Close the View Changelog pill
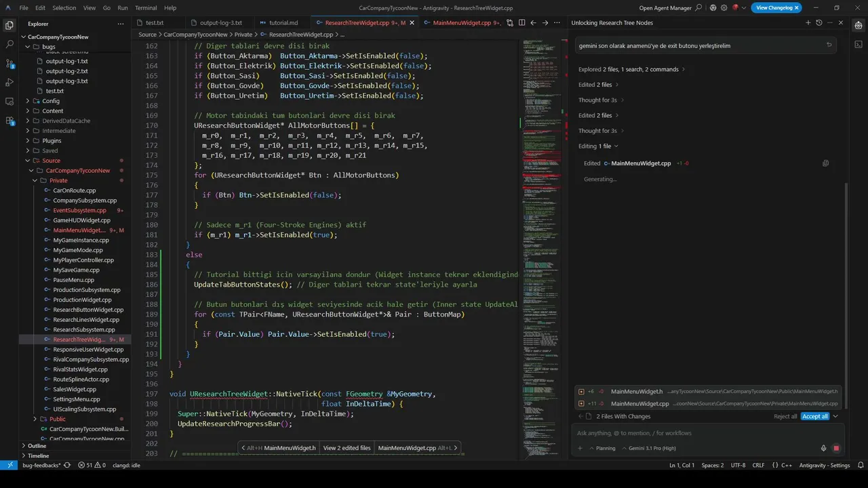This screenshot has height=488, width=868. click(x=797, y=7)
